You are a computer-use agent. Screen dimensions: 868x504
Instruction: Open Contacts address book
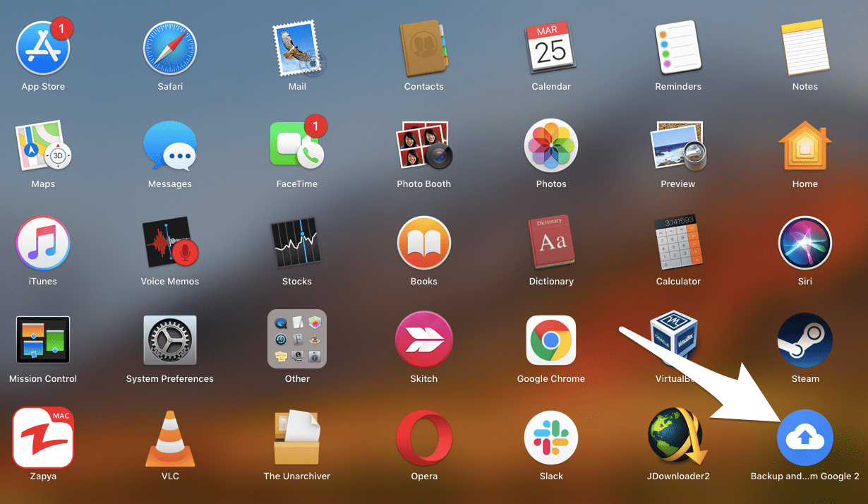pos(424,47)
